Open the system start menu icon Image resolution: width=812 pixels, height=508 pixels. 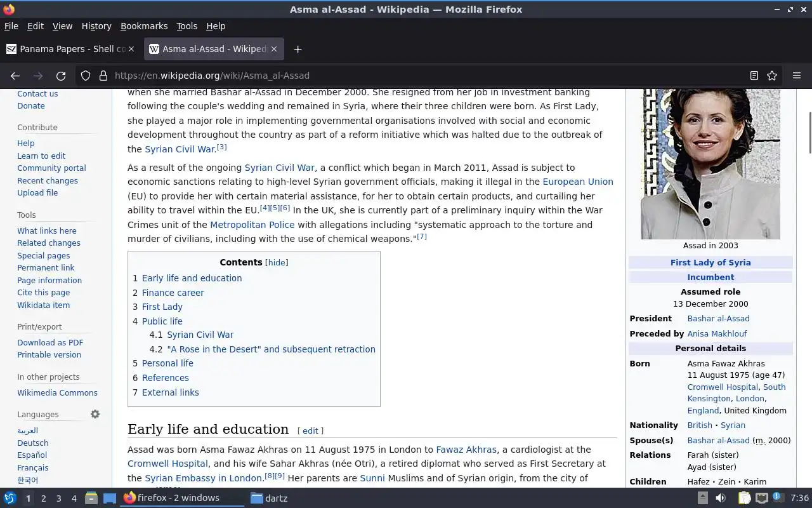[x=10, y=498]
